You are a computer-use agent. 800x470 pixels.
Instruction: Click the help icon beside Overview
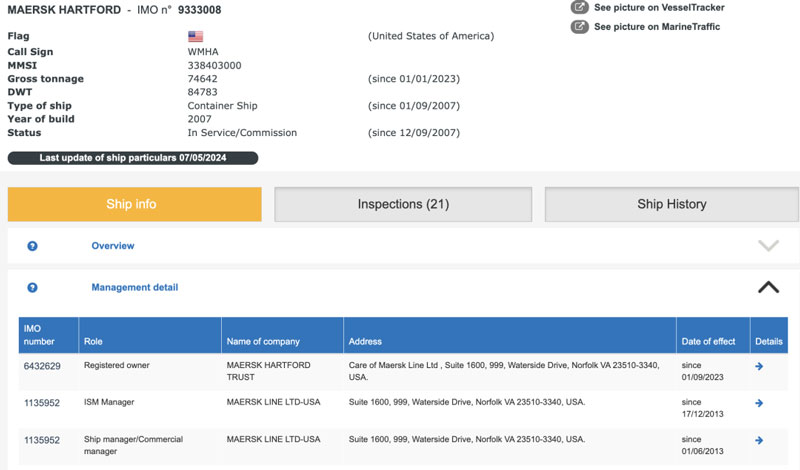pos(32,246)
